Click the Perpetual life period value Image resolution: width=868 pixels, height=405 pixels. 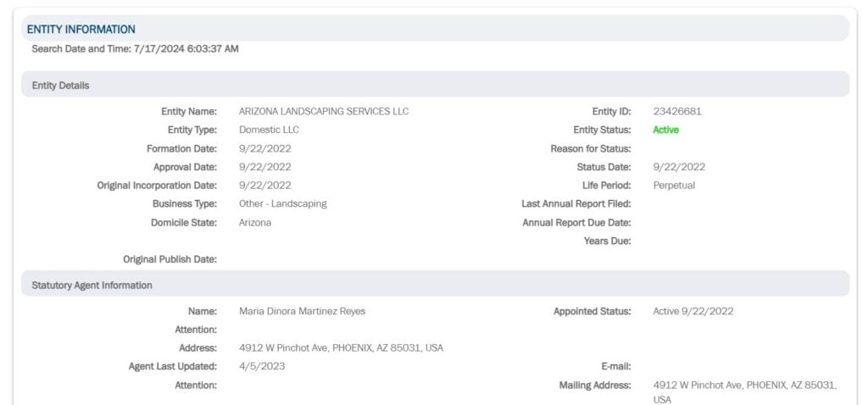point(674,186)
